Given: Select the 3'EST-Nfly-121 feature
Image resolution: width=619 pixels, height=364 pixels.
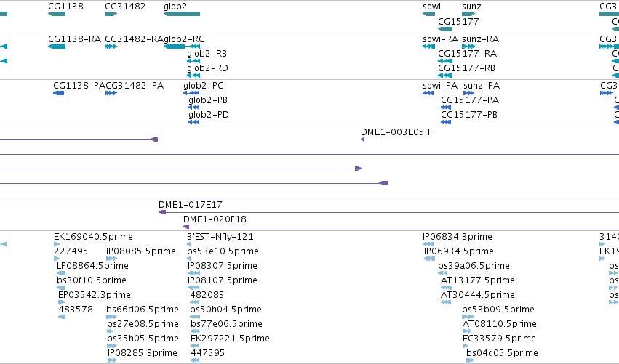Looking at the screenshot, I should coord(188,245).
